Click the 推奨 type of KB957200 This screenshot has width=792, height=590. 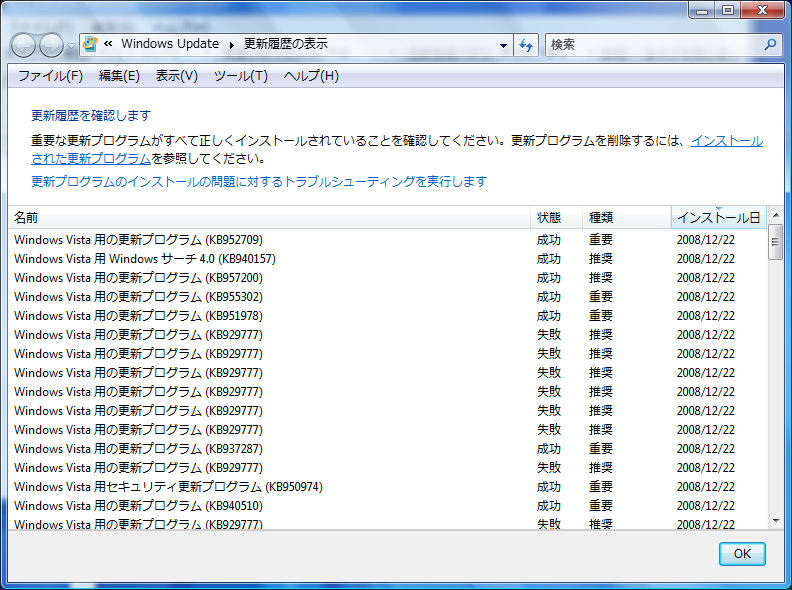tap(601, 278)
